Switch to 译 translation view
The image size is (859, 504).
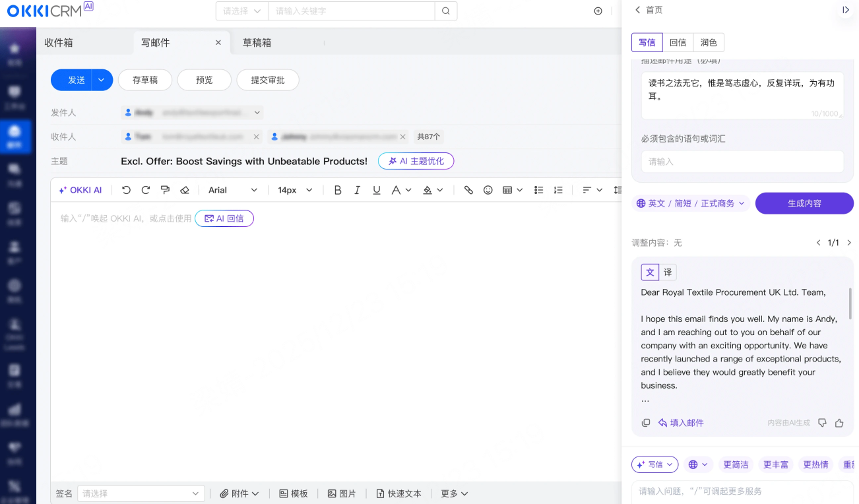point(668,272)
